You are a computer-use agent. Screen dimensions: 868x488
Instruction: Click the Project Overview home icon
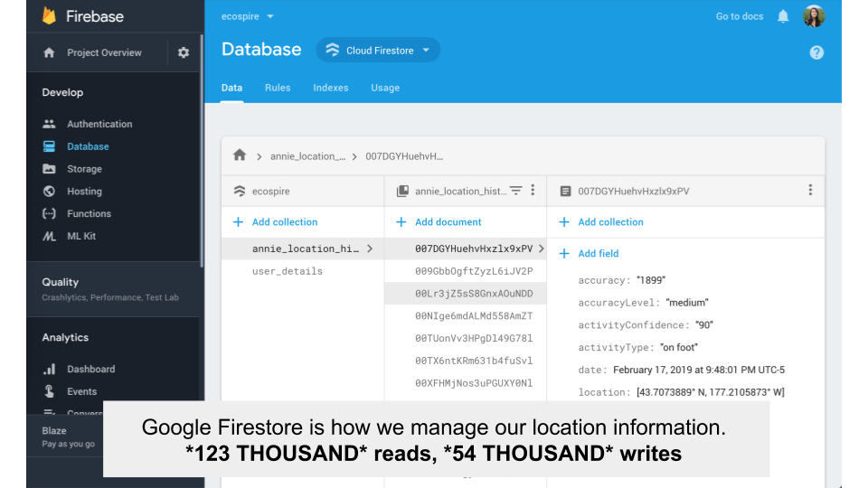[49, 52]
